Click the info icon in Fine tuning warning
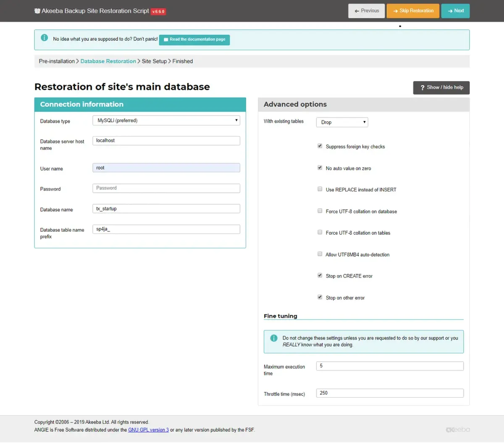The image size is (504, 443). tap(274, 338)
